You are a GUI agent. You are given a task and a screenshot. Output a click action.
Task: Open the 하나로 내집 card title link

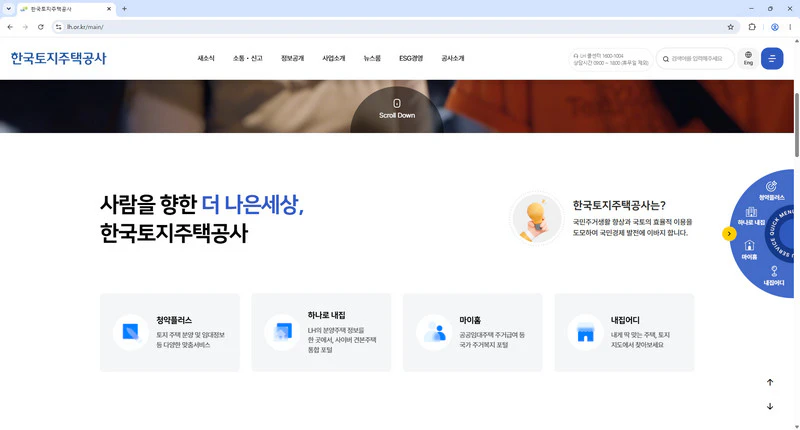pyautogui.click(x=327, y=316)
